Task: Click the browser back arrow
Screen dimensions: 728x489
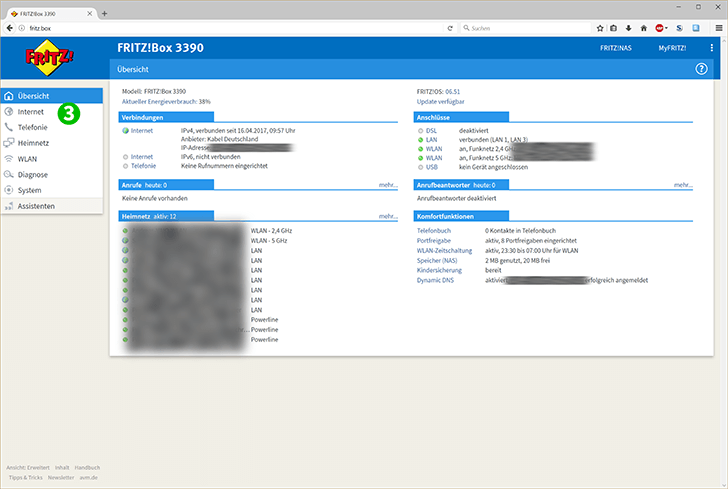Action: 10,28
